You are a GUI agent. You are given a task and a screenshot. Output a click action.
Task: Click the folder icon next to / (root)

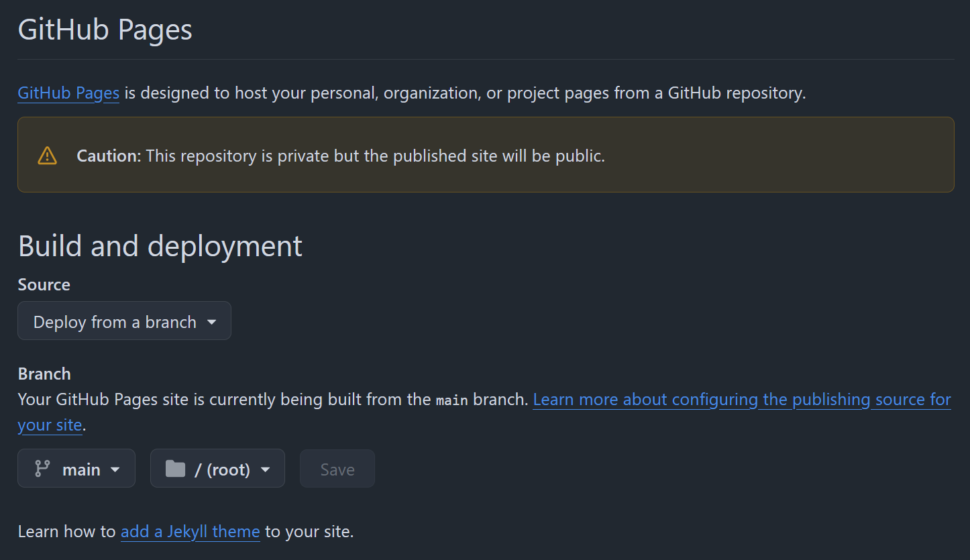pos(175,469)
